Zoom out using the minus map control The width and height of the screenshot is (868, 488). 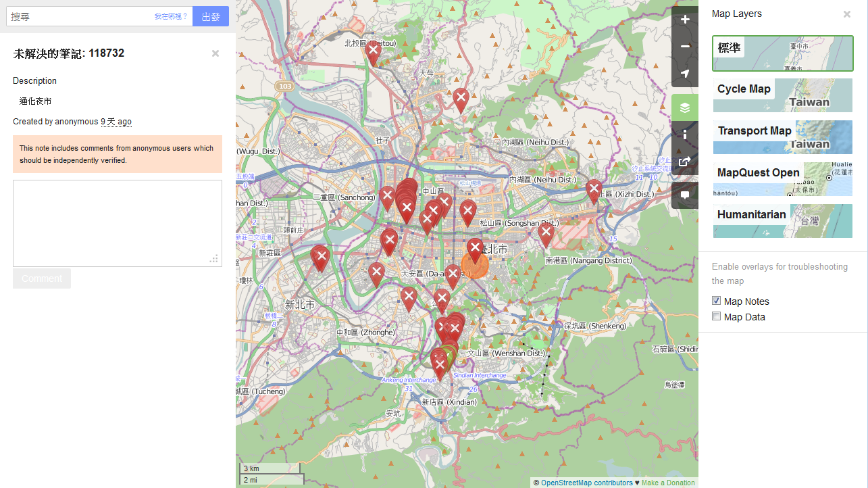(x=685, y=47)
